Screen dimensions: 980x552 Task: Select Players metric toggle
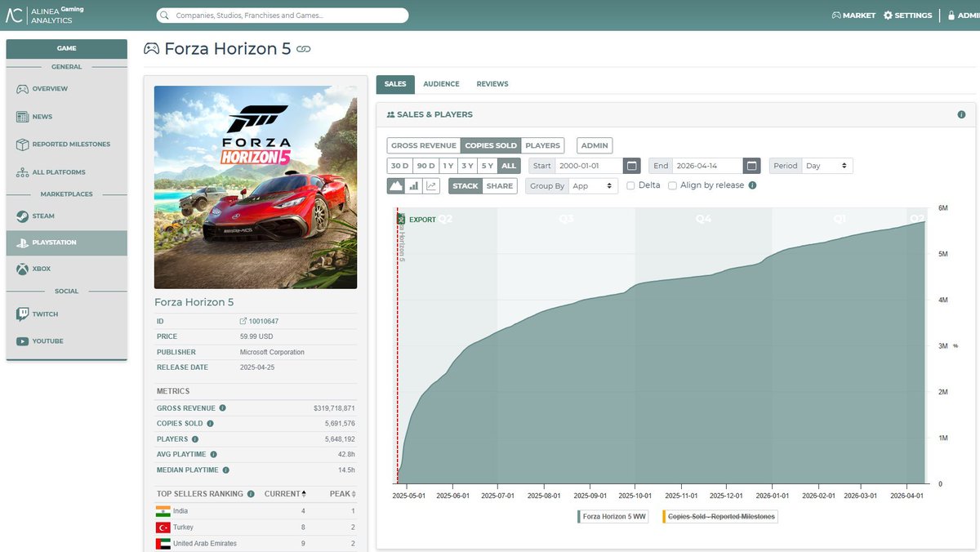pyautogui.click(x=542, y=145)
